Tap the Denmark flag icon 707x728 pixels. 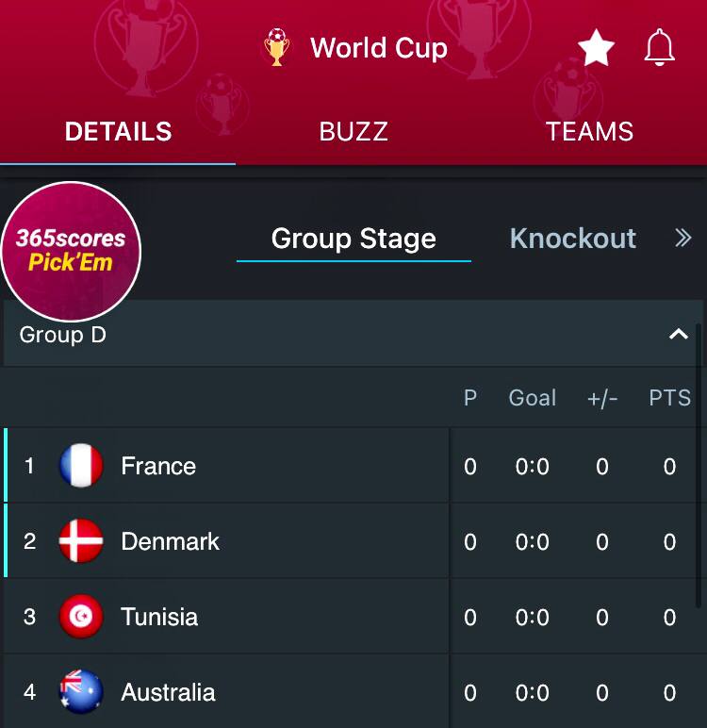(x=81, y=541)
